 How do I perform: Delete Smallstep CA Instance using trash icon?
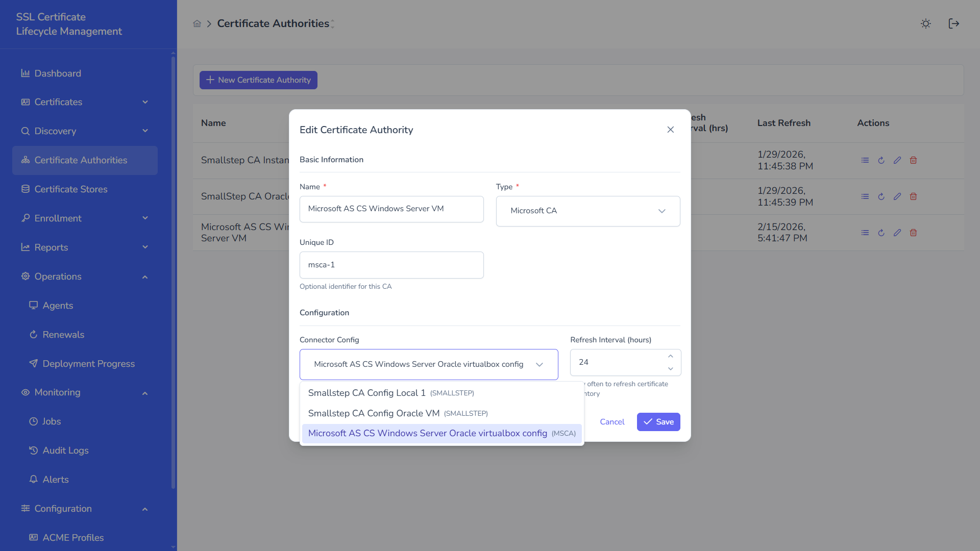914,160
